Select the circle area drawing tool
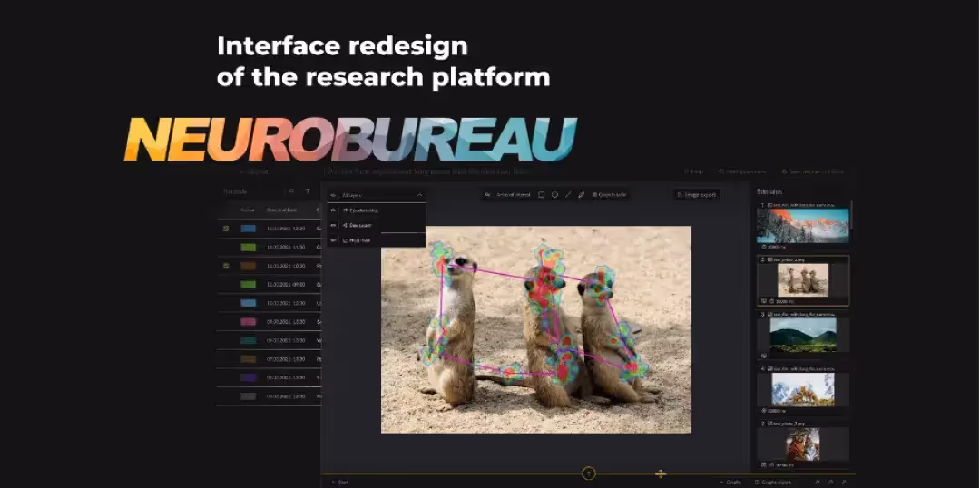 (x=554, y=194)
